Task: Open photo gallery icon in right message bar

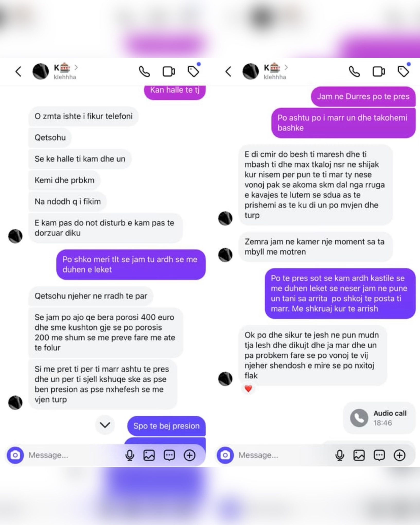Action: tap(359, 455)
